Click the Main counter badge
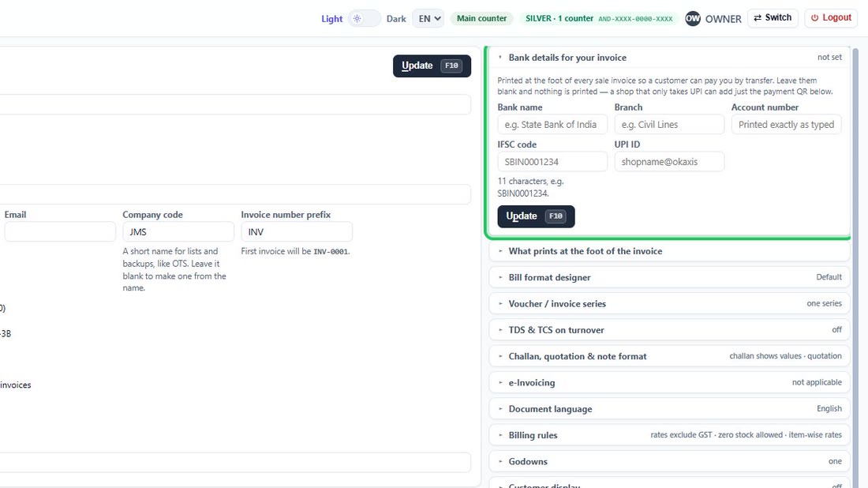The width and height of the screenshot is (868, 488). 481,18
